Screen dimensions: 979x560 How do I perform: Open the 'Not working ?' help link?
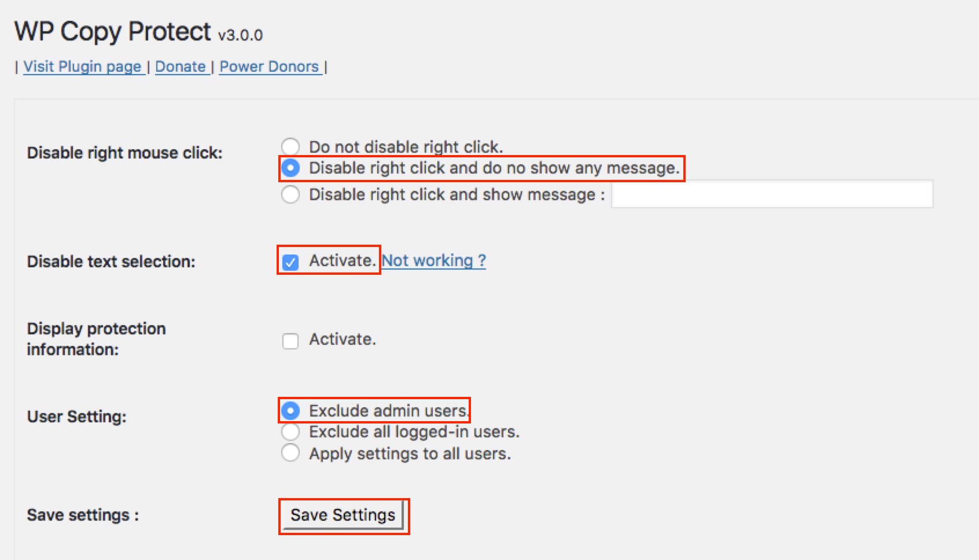point(434,261)
